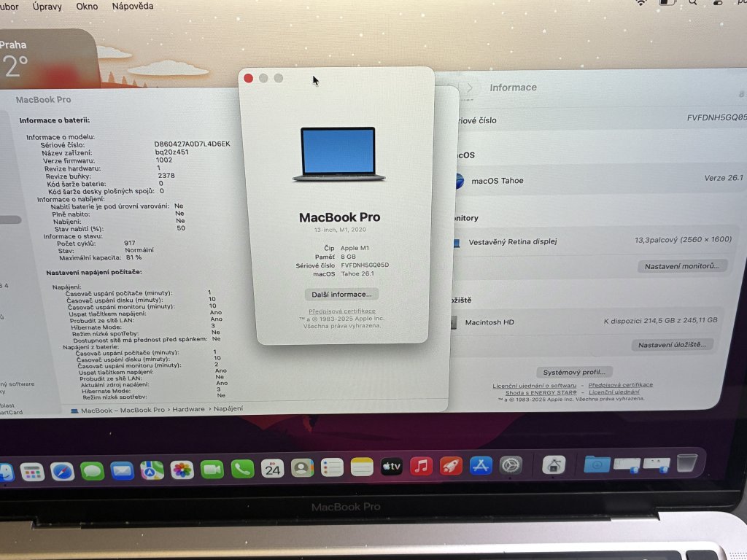Viewport: 747px width, 560px height.
Task: Open the Downloads folder stack in Dock
Action: [x=597, y=464]
